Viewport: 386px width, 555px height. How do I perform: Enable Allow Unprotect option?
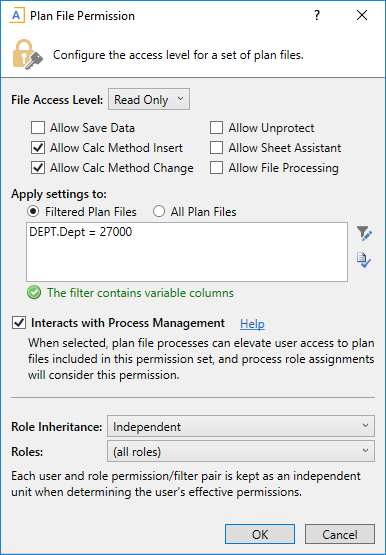coord(216,128)
